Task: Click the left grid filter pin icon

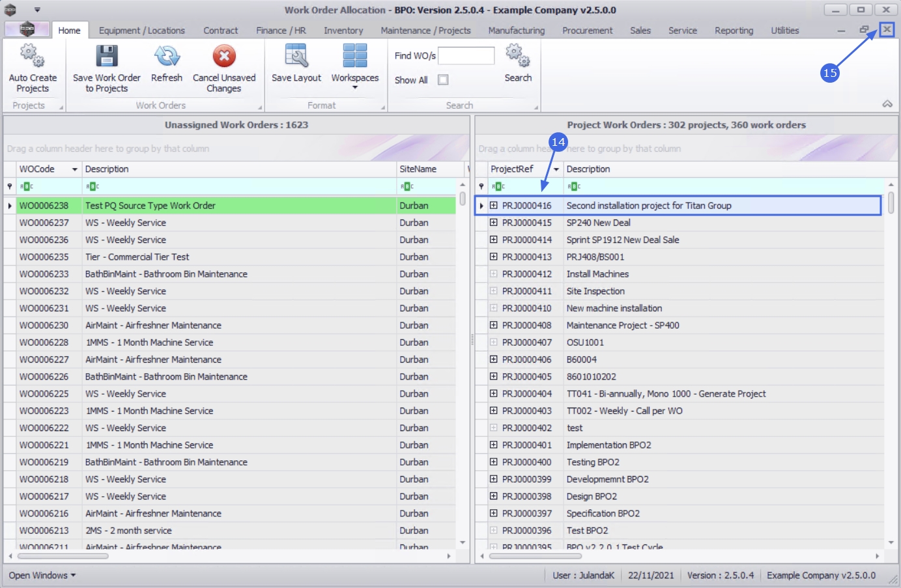Action: click(x=10, y=186)
